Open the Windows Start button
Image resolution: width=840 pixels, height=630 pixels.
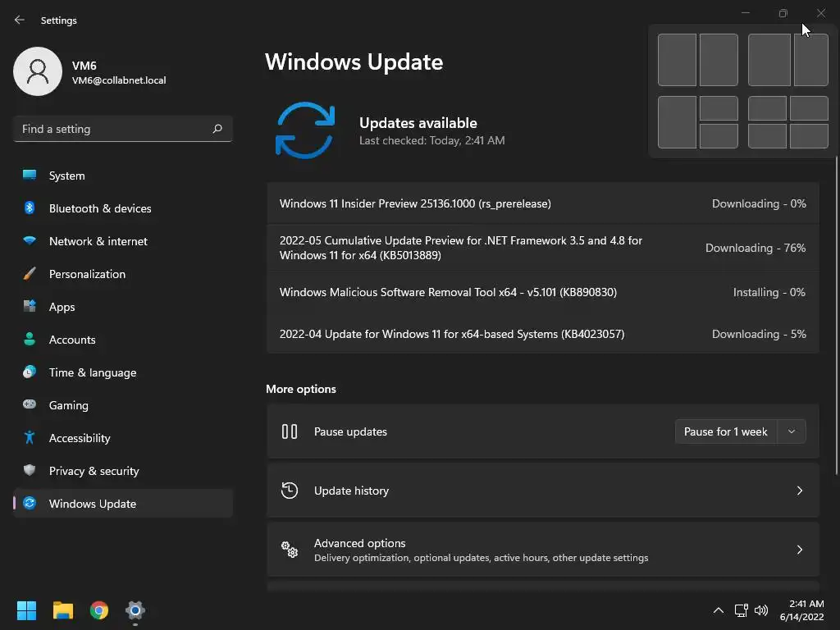pyautogui.click(x=26, y=610)
